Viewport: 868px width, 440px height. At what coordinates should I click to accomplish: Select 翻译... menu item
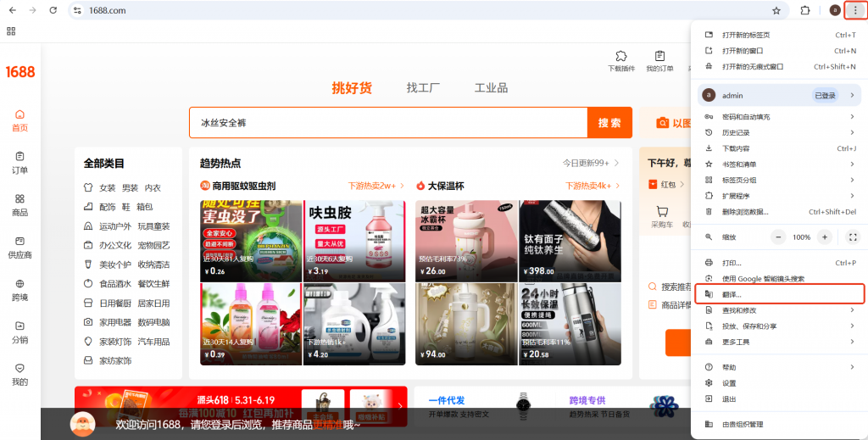(x=780, y=294)
